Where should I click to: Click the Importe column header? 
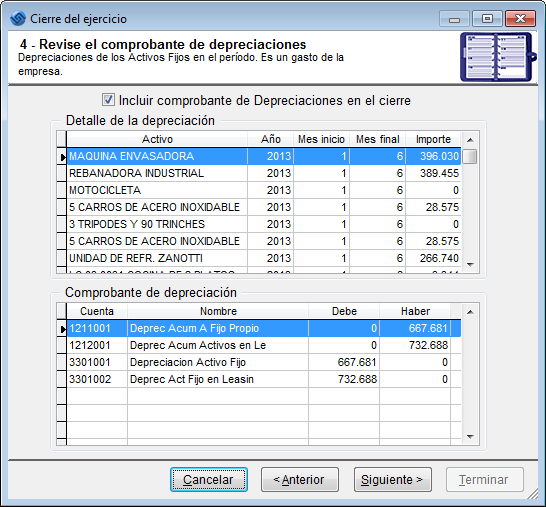[433, 139]
